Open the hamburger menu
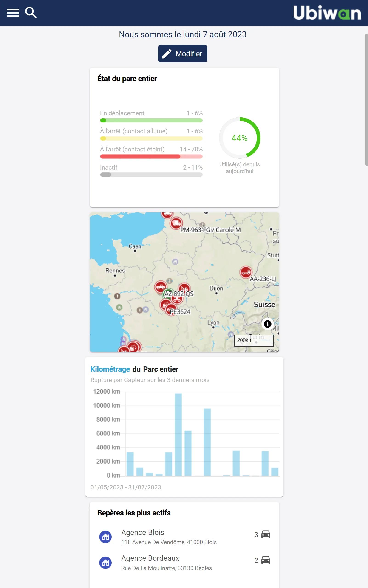Viewport: 368px width, 588px height. [13, 13]
